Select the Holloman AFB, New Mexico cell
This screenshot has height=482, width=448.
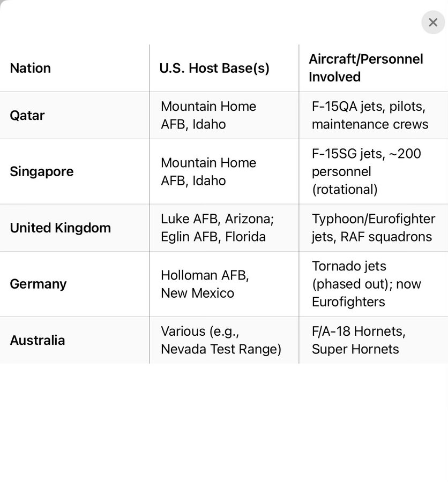[x=205, y=284]
